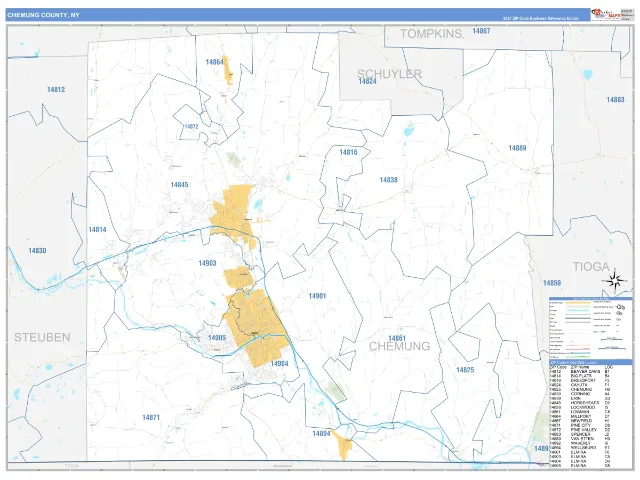Click ZIP code label 14816
This screenshot has height=480, width=640.
[348, 152]
